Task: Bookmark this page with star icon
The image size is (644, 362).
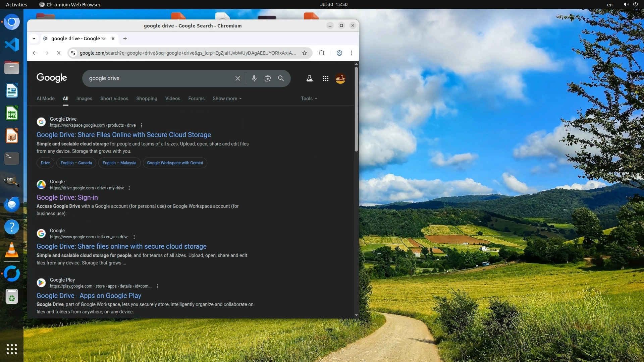Action: pyautogui.click(x=305, y=53)
